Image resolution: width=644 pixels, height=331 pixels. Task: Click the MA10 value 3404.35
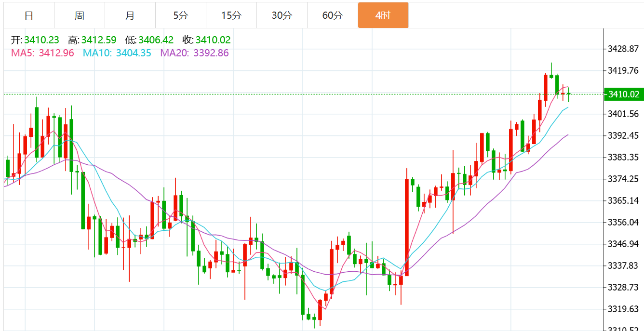point(134,53)
